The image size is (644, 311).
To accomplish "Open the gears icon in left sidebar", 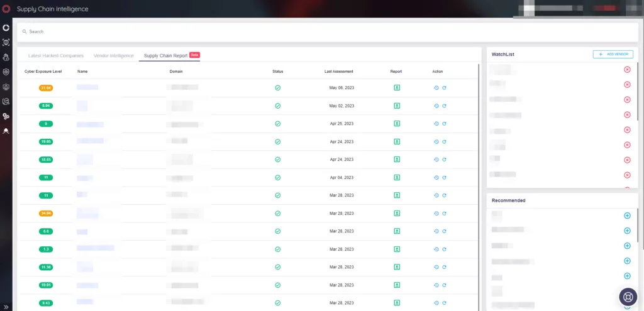I will point(6,116).
